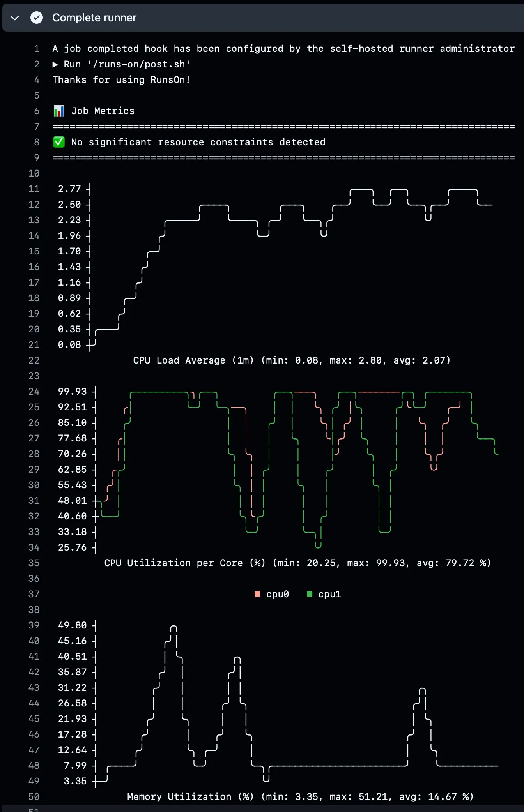Click line number 11
Image resolution: width=524 pixels, height=812 pixels.
(34, 189)
